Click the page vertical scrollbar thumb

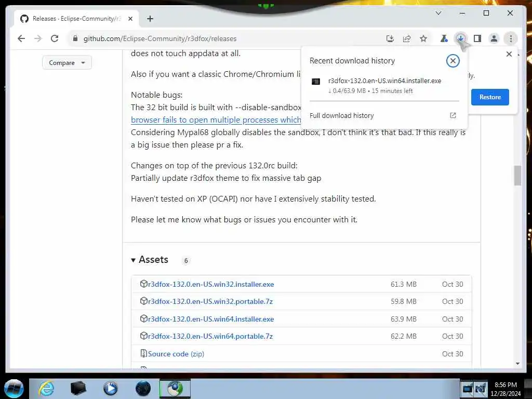[517, 176]
